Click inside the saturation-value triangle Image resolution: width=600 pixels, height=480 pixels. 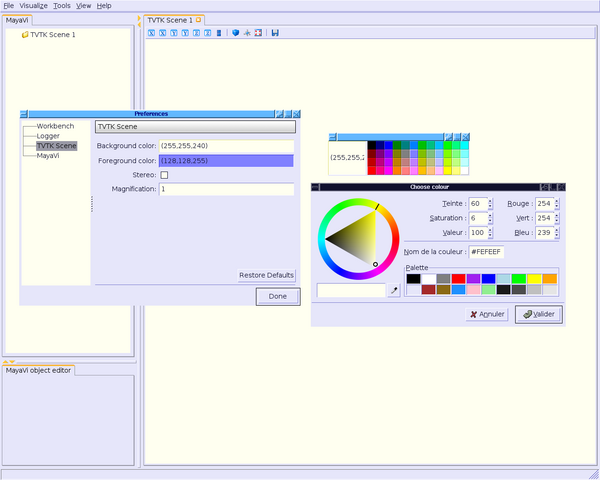point(360,238)
